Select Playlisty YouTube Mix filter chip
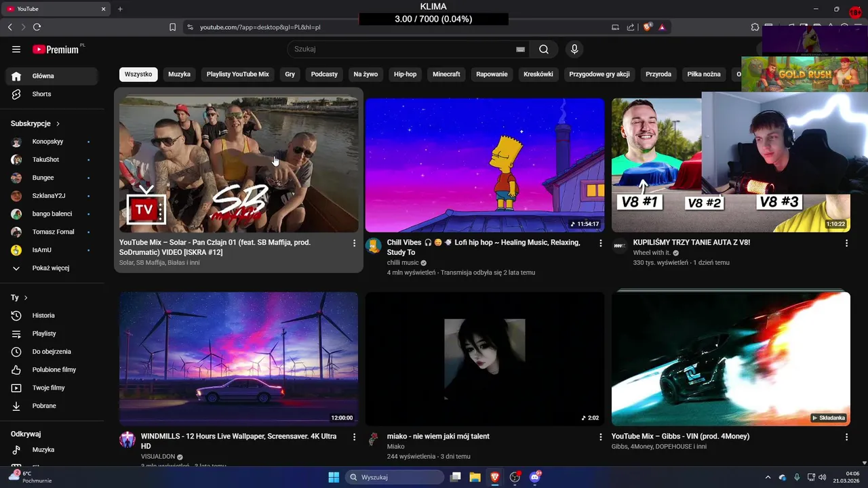 [x=238, y=75]
